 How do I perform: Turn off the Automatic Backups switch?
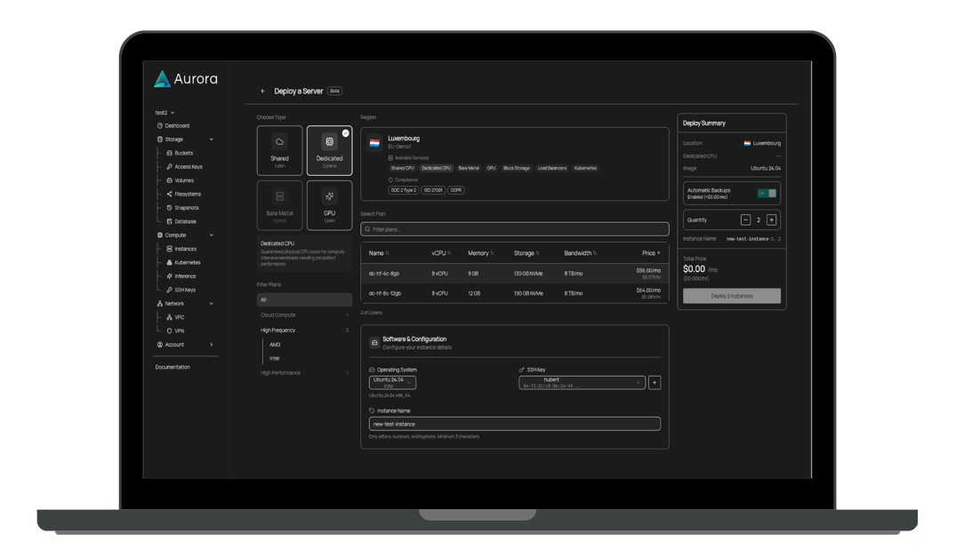(767, 193)
